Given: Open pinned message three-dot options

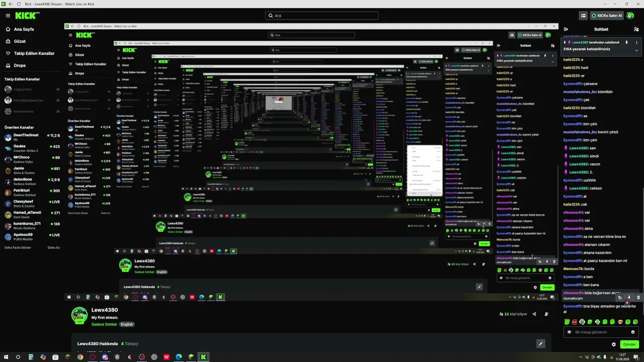Looking at the screenshot, I should pos(636,43).
